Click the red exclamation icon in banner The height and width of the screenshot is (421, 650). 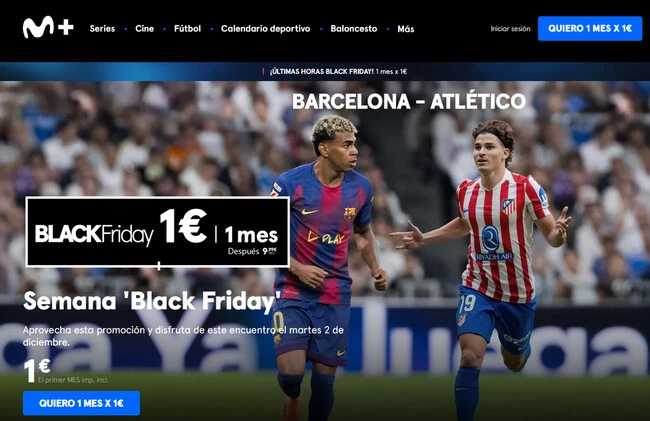263,71
